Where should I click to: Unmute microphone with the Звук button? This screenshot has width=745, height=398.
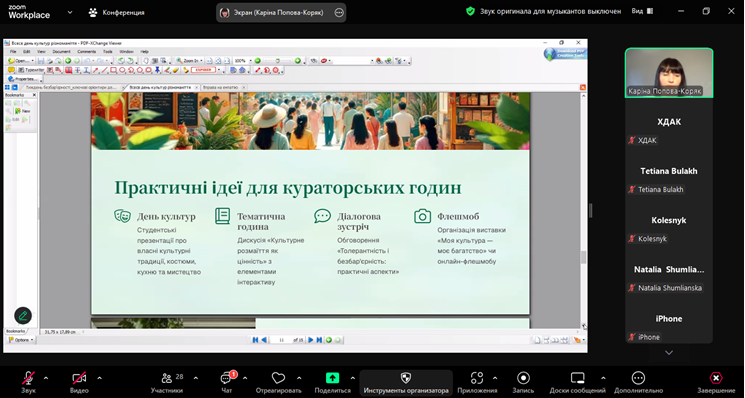29,382
